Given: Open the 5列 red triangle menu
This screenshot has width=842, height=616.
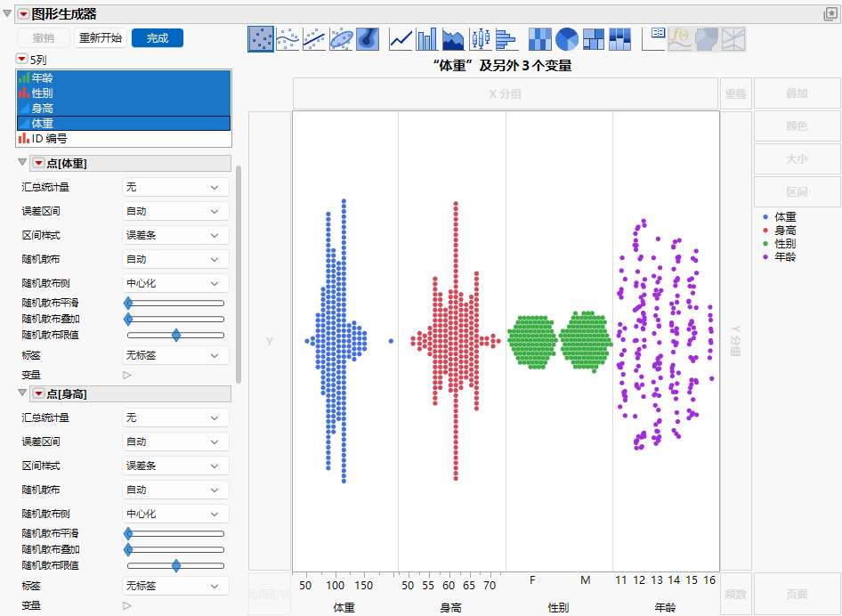Looking at the screenshot, I should tap(22, 58).
